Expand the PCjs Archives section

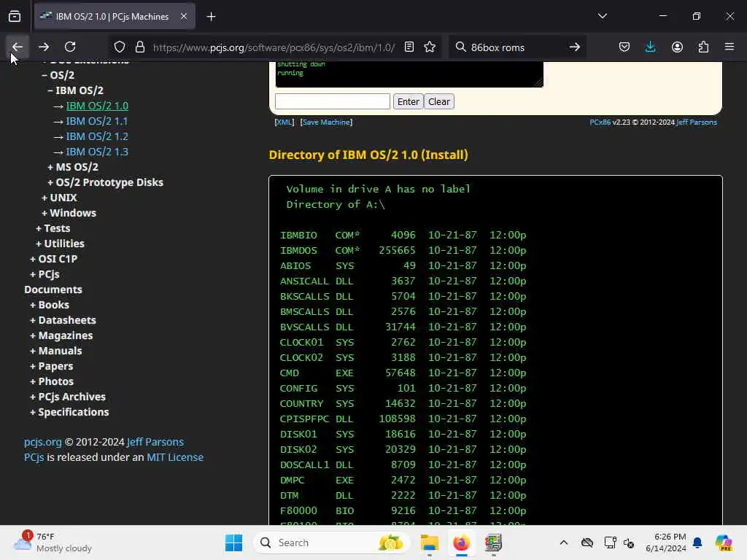coord(68,397)
